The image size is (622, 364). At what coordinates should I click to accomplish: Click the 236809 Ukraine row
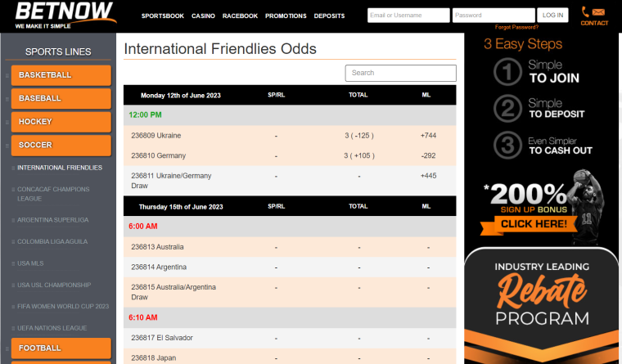point(290,136)
